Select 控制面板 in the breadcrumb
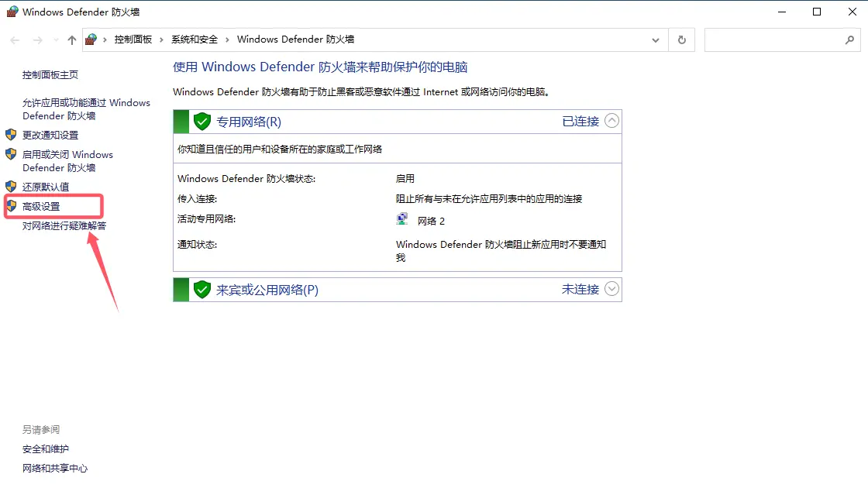Screen dimensions: 868x488 (x=133, y=40)
